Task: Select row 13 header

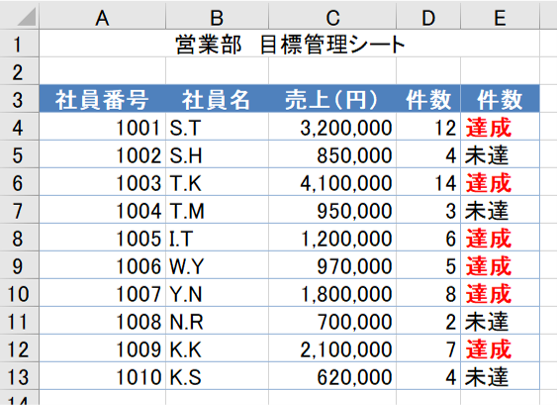Action: pos(19,377)
